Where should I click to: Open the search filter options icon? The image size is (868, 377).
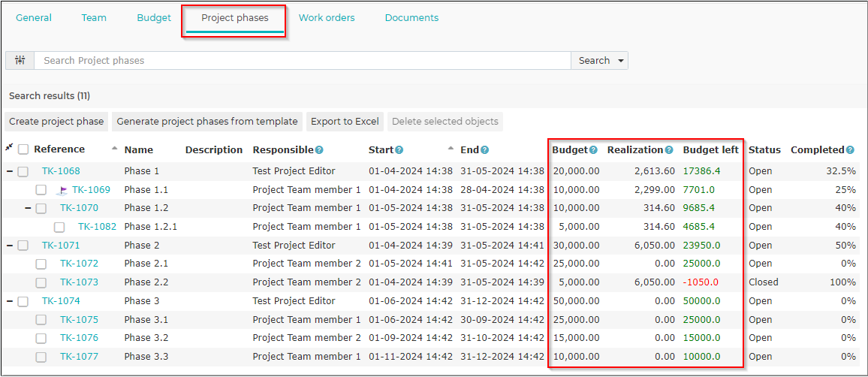20,60
